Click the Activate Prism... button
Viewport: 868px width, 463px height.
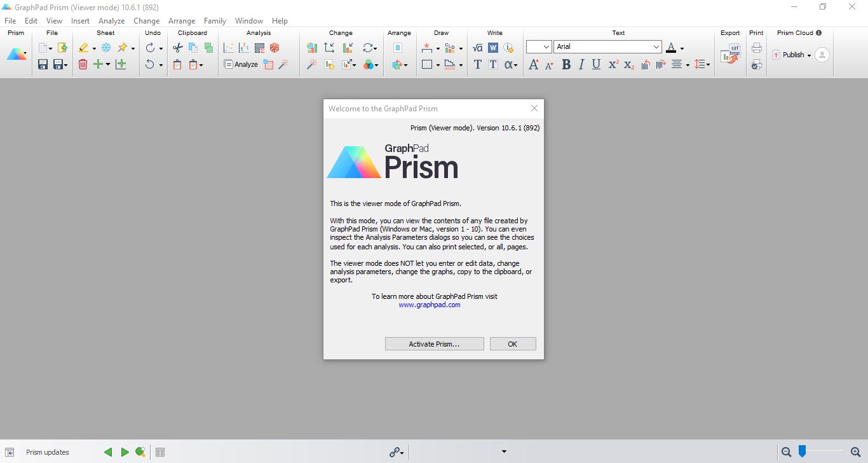click(x=434, y=344)
